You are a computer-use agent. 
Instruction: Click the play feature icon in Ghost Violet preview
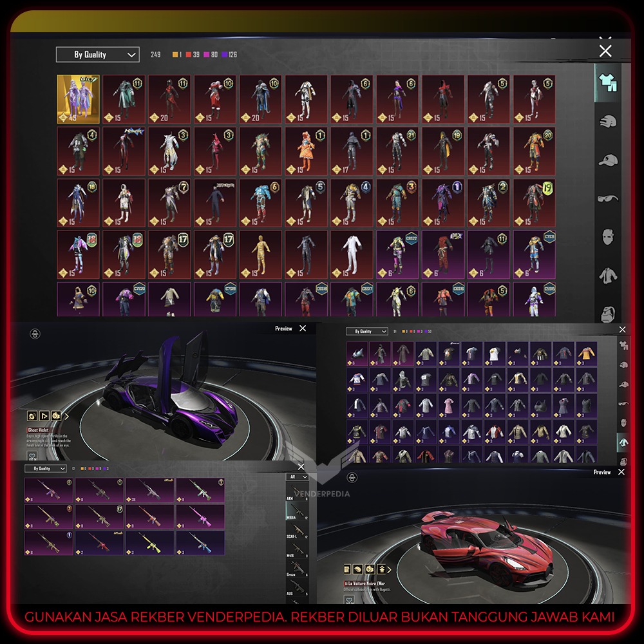click(44, 415)
